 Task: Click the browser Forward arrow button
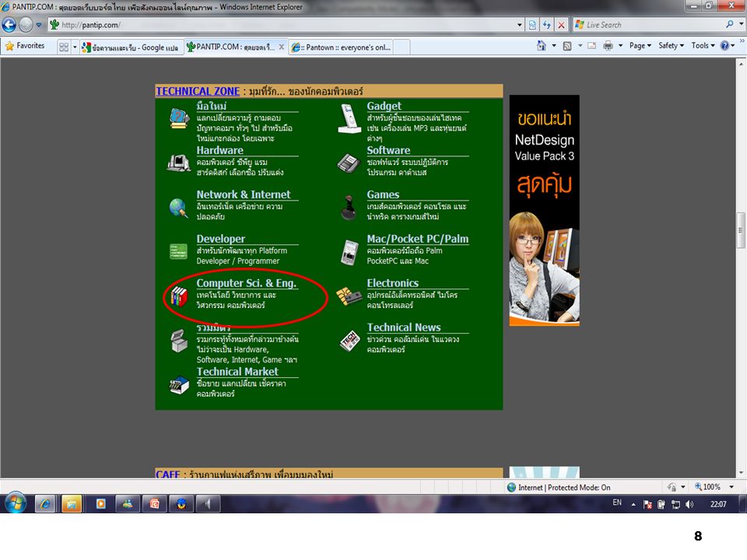pos(26,25)
